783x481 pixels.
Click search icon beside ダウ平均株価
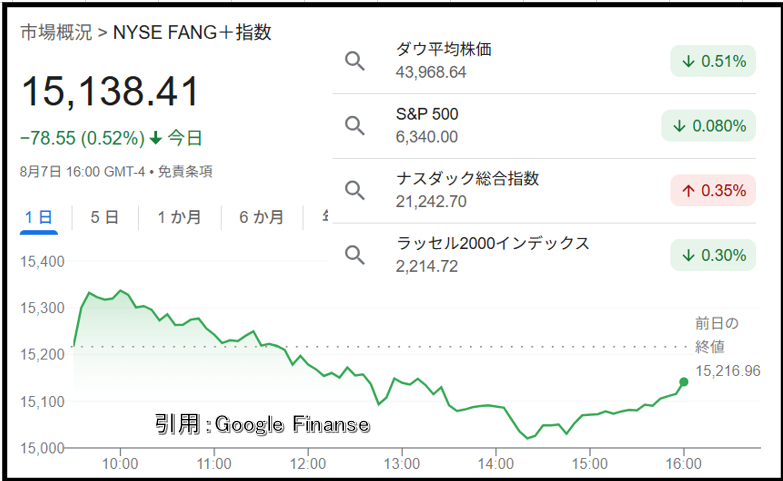click(355, 61)
